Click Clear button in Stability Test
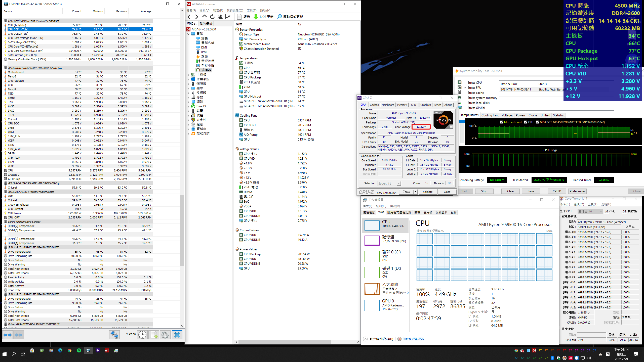 [x=510, y=191]
